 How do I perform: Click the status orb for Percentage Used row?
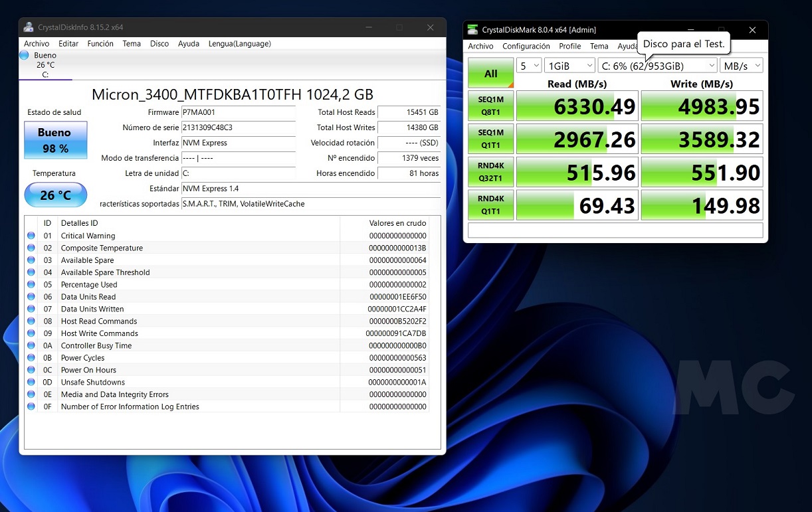click(31, 284)
